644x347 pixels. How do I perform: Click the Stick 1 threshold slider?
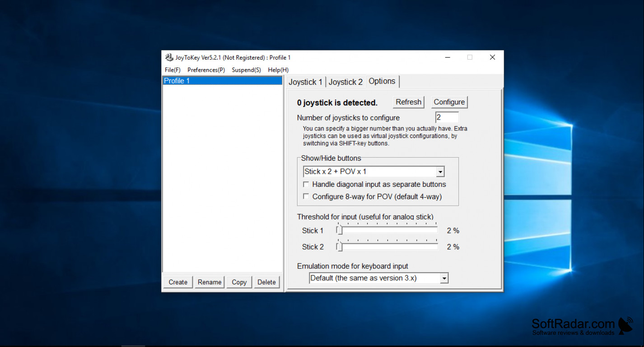(387, 231)
